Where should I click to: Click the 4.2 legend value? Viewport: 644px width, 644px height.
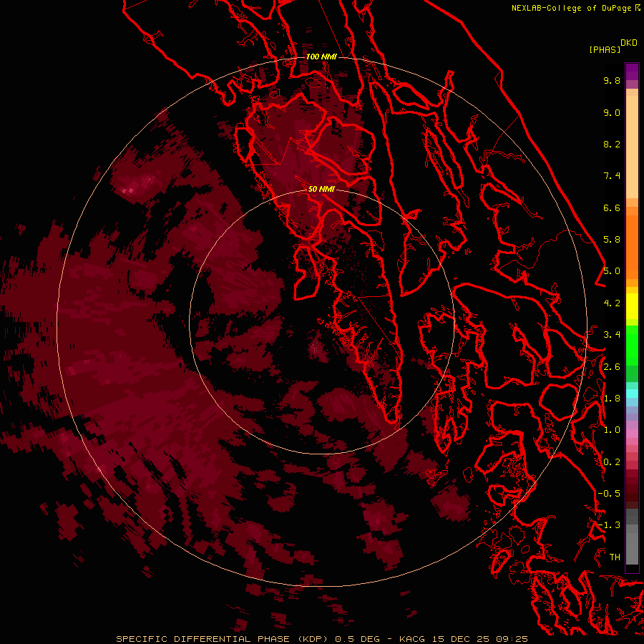(612, 303)
